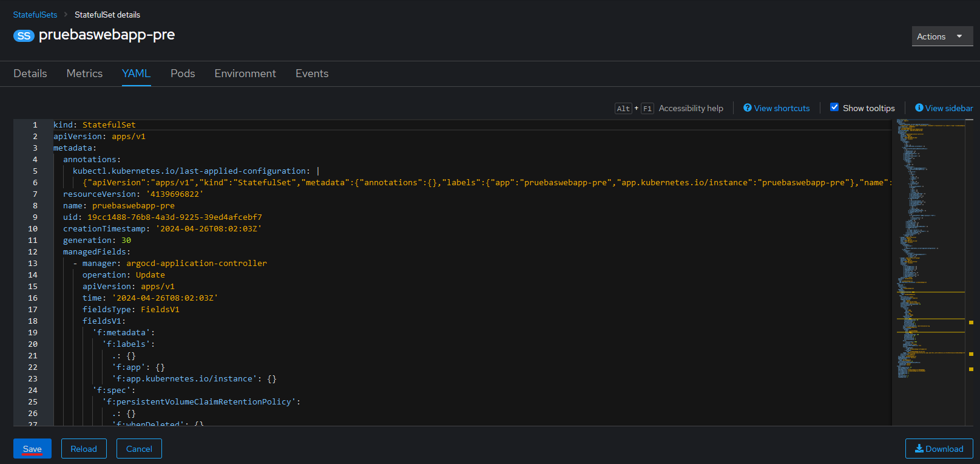
Task: Click the download arrow icon on Download button
Action: click(x=919, y=449)
